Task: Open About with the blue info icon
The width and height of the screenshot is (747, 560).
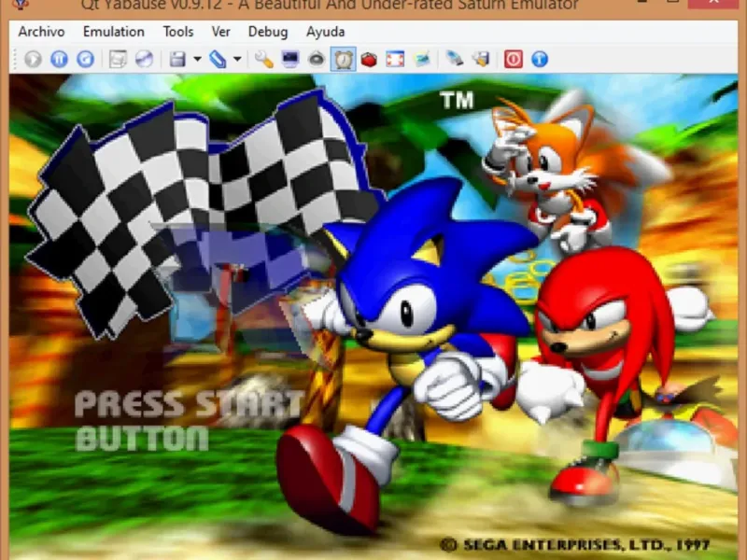Action: tap(540, 59)
